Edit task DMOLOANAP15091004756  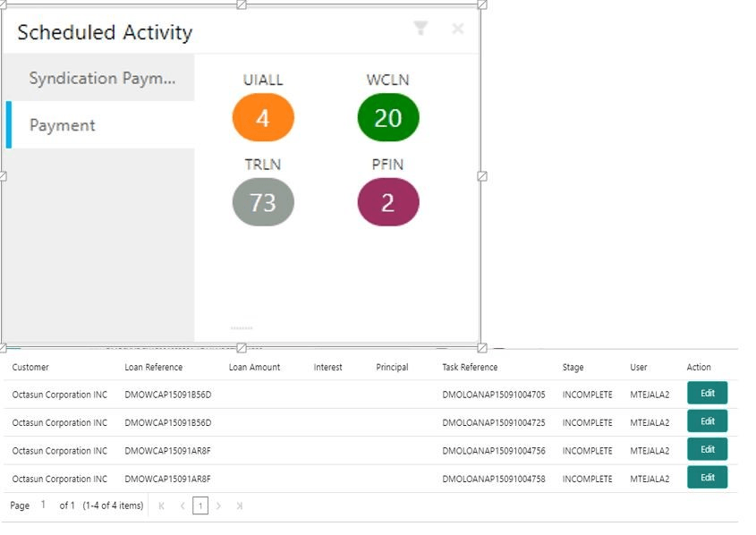pos(707,449)
